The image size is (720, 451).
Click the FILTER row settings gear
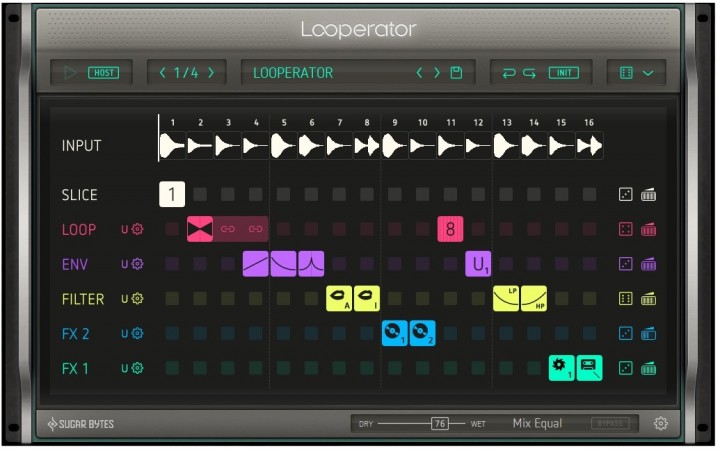(x=137, y=299)
